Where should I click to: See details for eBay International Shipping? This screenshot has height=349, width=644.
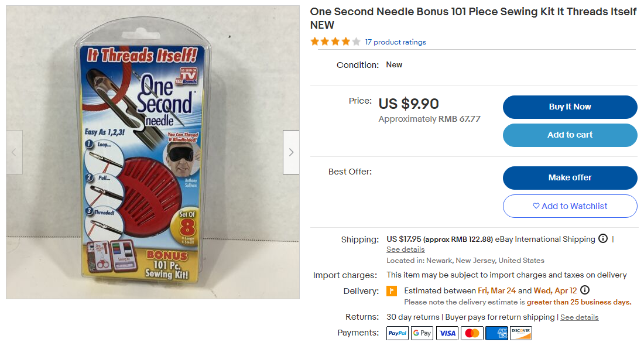(x=405, y=249)
